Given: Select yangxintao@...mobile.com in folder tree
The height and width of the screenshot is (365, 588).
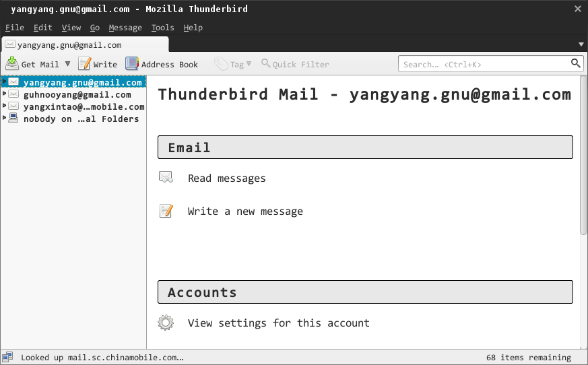Looking at the screenshot, I should (x=84, y=106).
